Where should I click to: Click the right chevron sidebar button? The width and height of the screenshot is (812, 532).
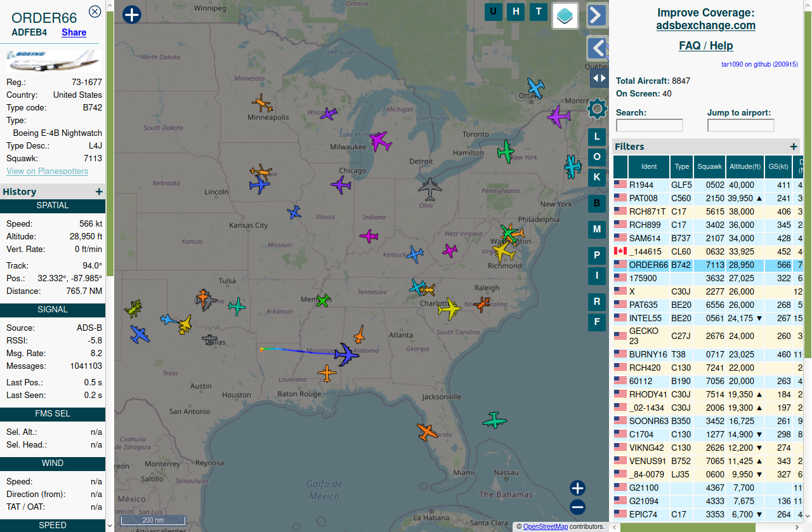pyautogui.click(x=597, y=15)
